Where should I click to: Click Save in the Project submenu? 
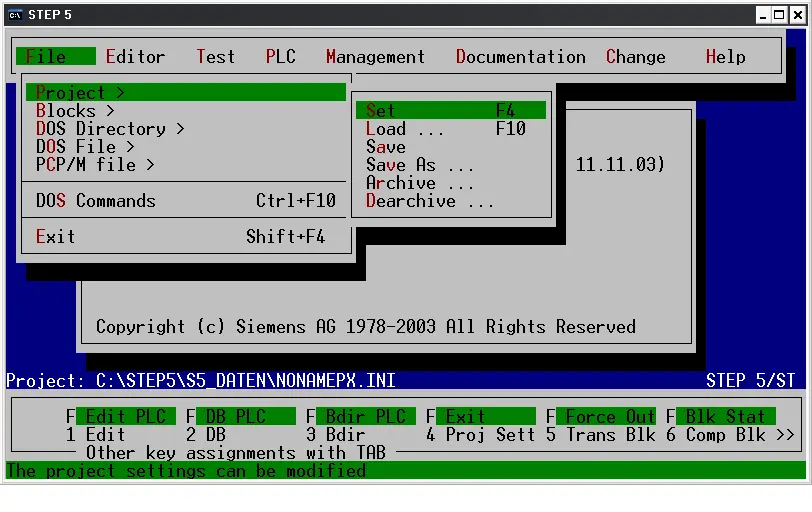point(451,147)
